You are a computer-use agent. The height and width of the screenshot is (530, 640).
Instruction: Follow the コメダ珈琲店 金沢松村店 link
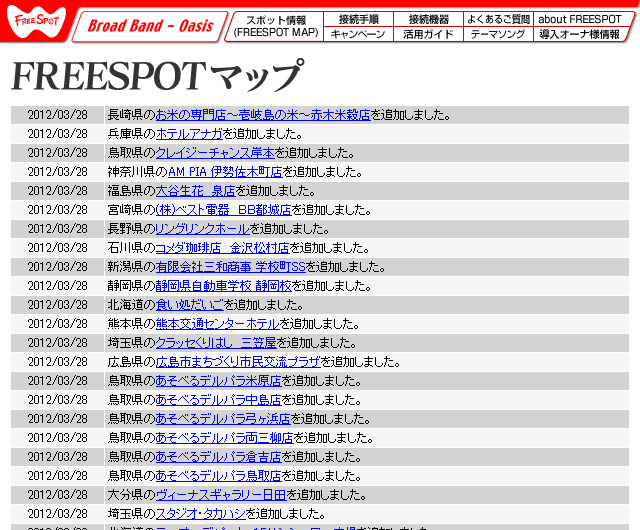(x=222, y=248)
